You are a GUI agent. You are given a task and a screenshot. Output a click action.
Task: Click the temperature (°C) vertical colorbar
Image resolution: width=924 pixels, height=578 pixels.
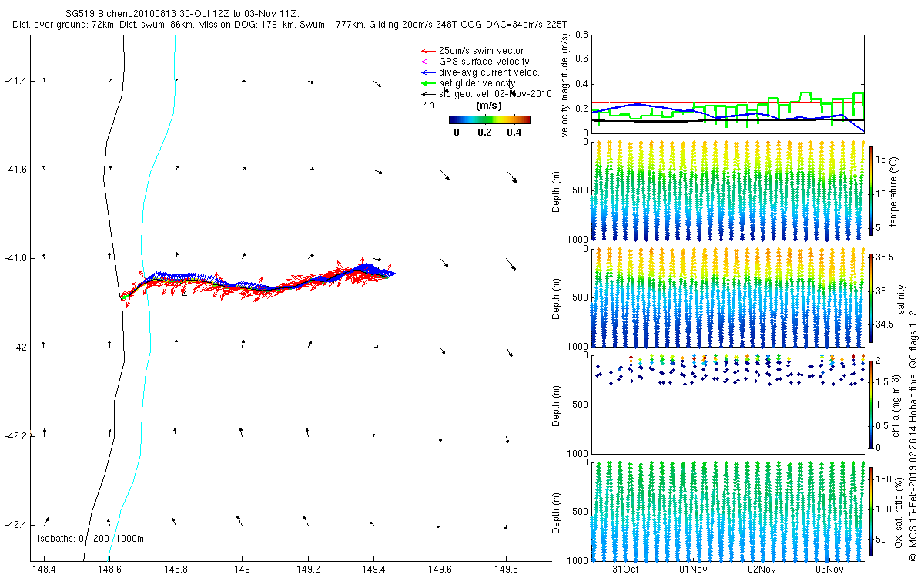pyautogui.click(x=872, y=190)
